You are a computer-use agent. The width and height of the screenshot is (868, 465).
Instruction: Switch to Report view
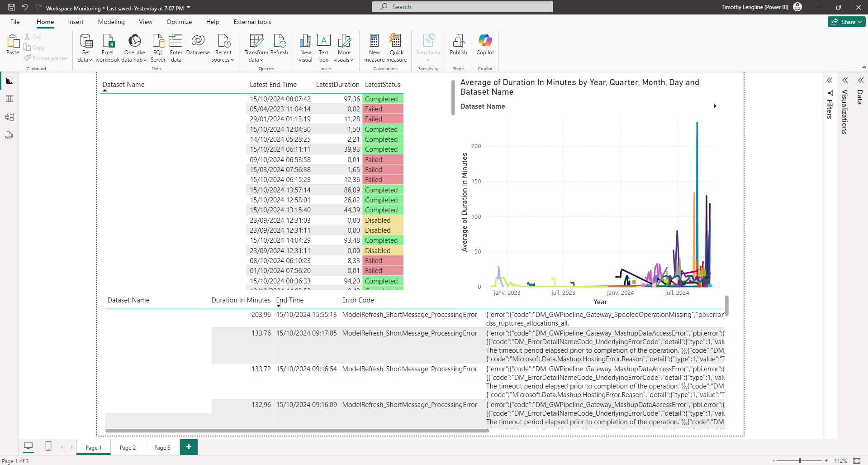click(x=9, y=81)
